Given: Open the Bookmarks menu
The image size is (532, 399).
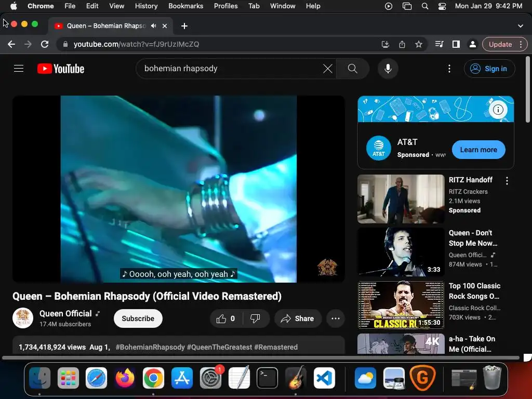Looking at the screenshot, I should tap(186, 6).
